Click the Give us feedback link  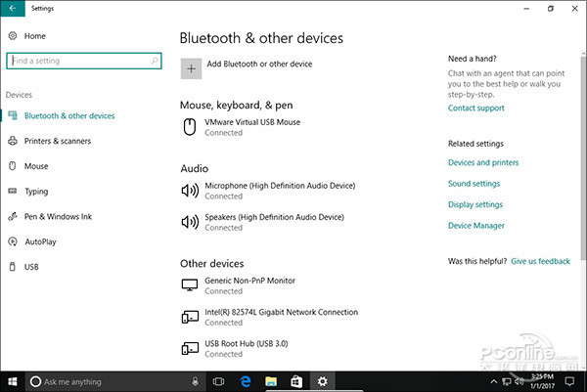(x=540, y=262)
